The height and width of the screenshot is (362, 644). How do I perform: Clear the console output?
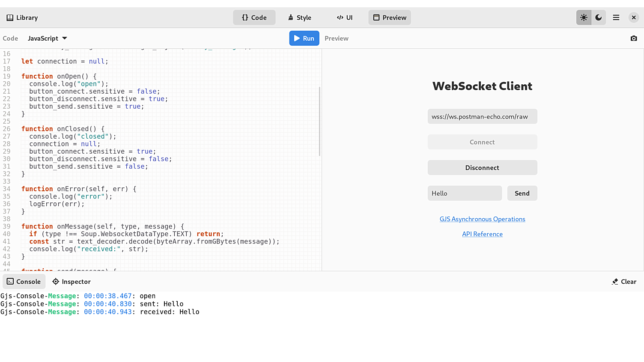tap(624, 282)
